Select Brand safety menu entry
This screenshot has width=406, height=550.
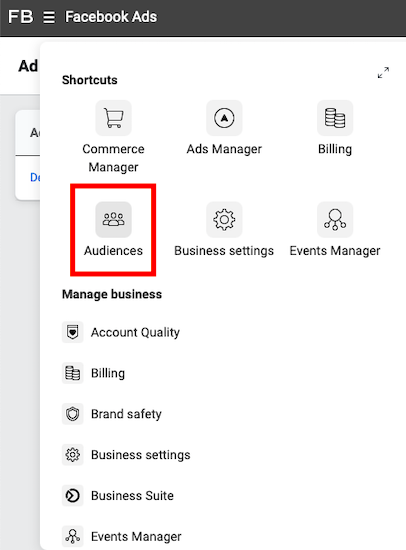(x=126, y=414)
